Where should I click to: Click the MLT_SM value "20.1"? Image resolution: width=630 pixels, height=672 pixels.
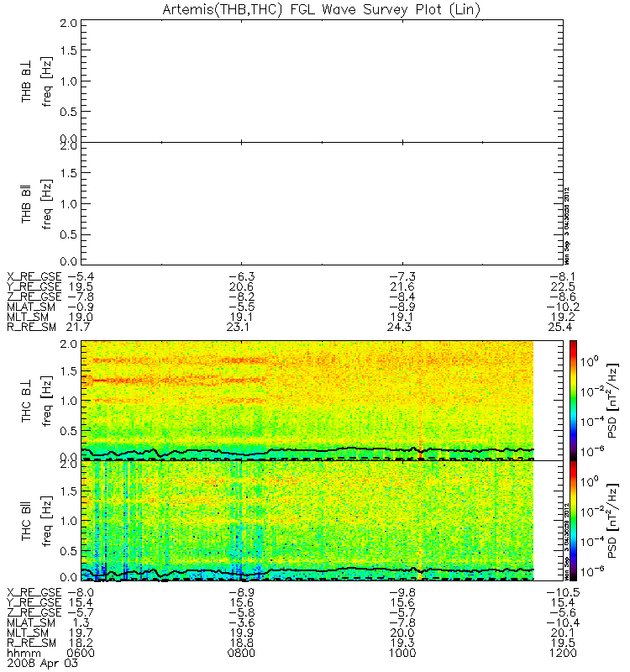[563, 633]
